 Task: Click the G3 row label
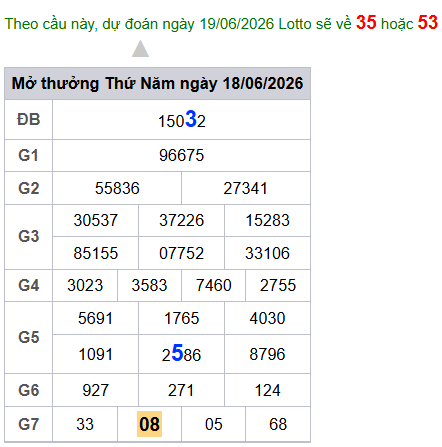click(29, 236)
